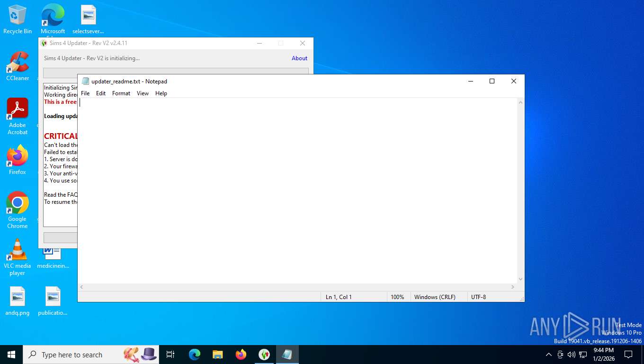Screen dimensions: 644x364
Task: Click the Sims 4 Updater progress bar
Action: coord(176,72)
